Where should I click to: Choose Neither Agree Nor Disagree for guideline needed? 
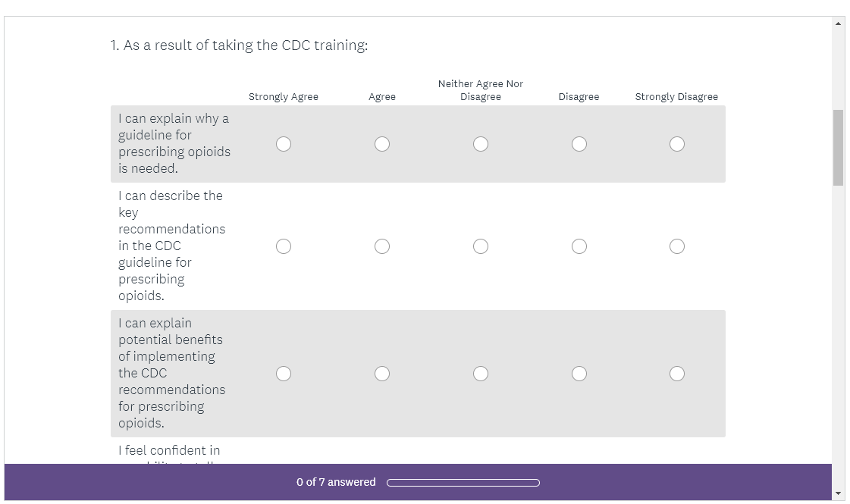[x=481, y=144]
